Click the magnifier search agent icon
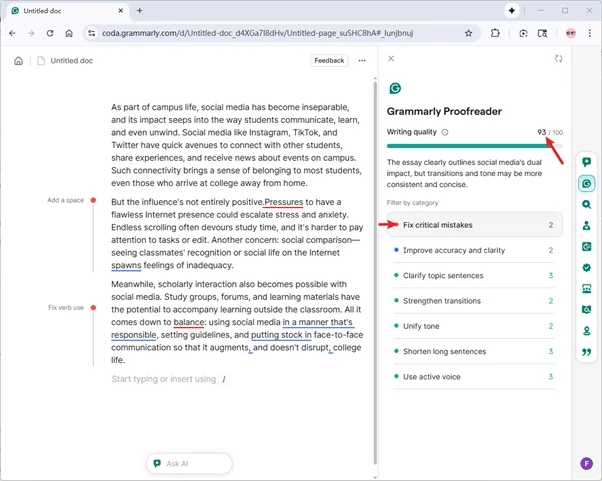 pyautogui.click(x=587, y=205)
